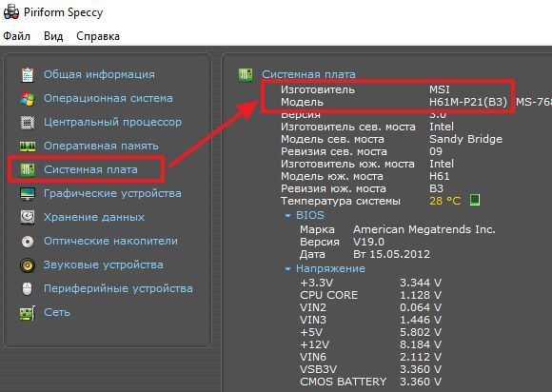Click the Центральный процессор chip icon
This screenshot has width=552, height=392.
pyautogui.click(x=28, y=123)
